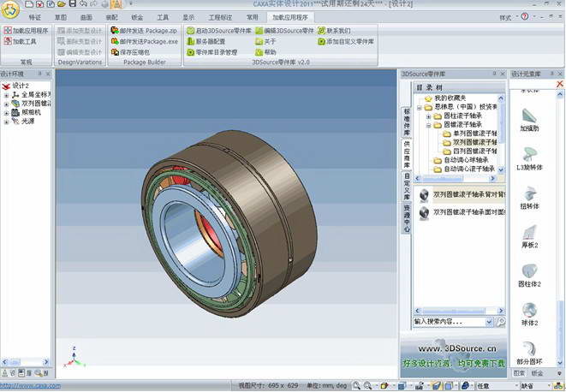This screenshot has height=392, width=566.
Task: Open the 样式 dropdown in ribbon corner
Action: tap(509, 17)
